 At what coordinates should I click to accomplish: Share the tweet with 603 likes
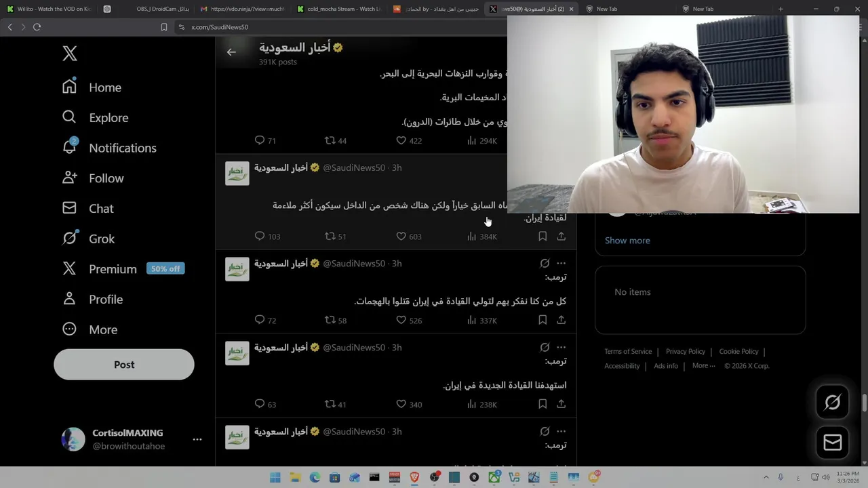[561, 236]
